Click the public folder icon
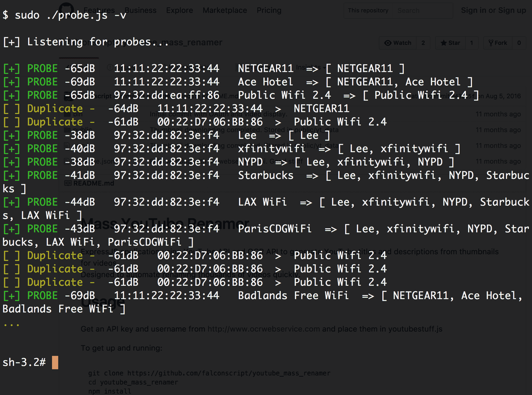The height and width of the screenshot is (395, 532). click(68, 130)
